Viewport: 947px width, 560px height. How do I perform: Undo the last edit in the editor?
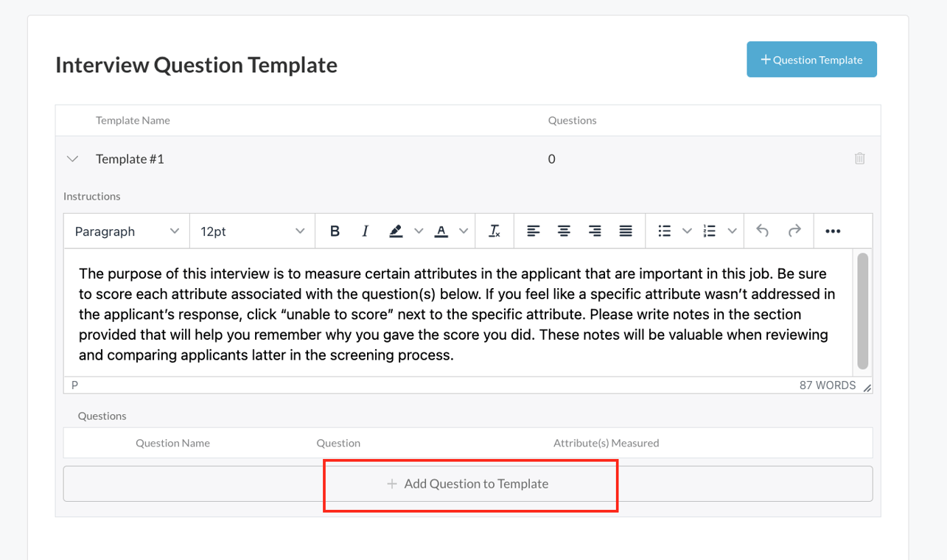coord(762,231)
